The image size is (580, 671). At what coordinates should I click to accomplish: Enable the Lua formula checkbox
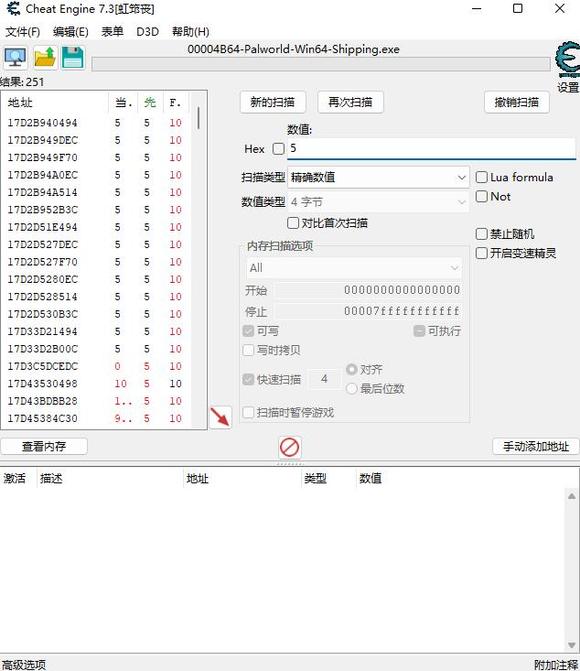click(x=482, y=177)
